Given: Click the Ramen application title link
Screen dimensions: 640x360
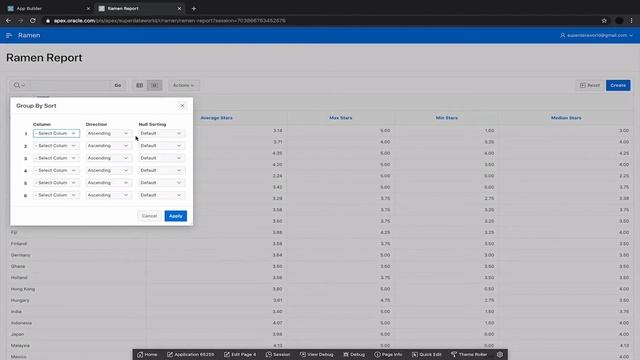Looking at the screenshot, I should coord(29,36).
